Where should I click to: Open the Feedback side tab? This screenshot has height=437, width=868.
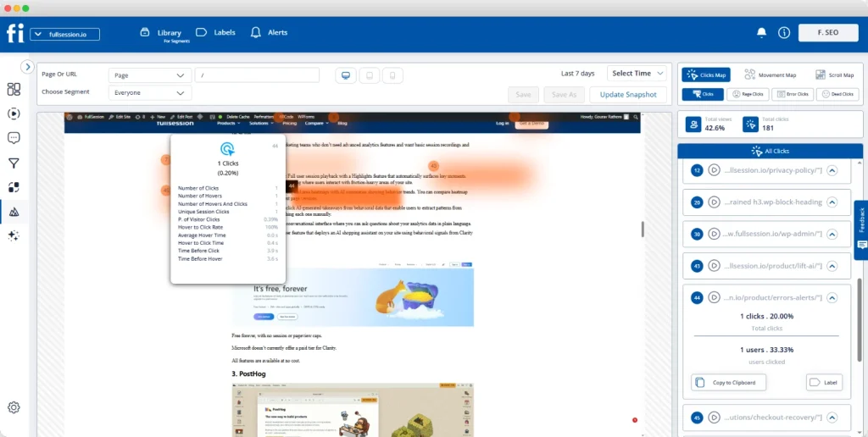[x=861, y=230]
